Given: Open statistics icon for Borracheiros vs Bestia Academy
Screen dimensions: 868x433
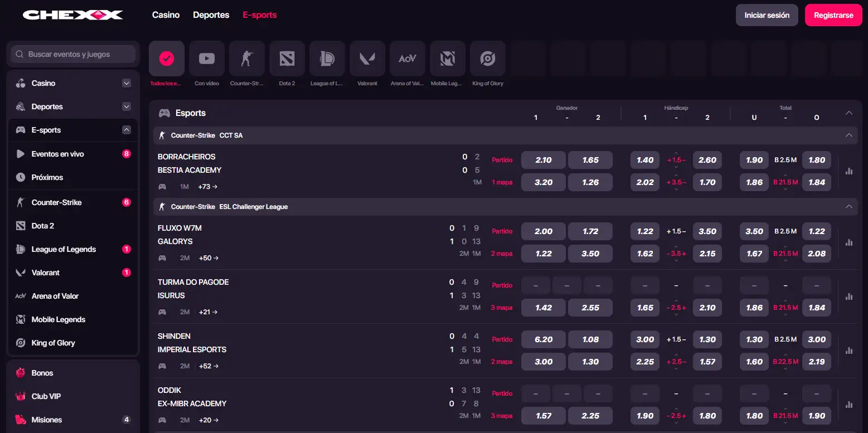Looking at the screenshot, I should (849, 171).
